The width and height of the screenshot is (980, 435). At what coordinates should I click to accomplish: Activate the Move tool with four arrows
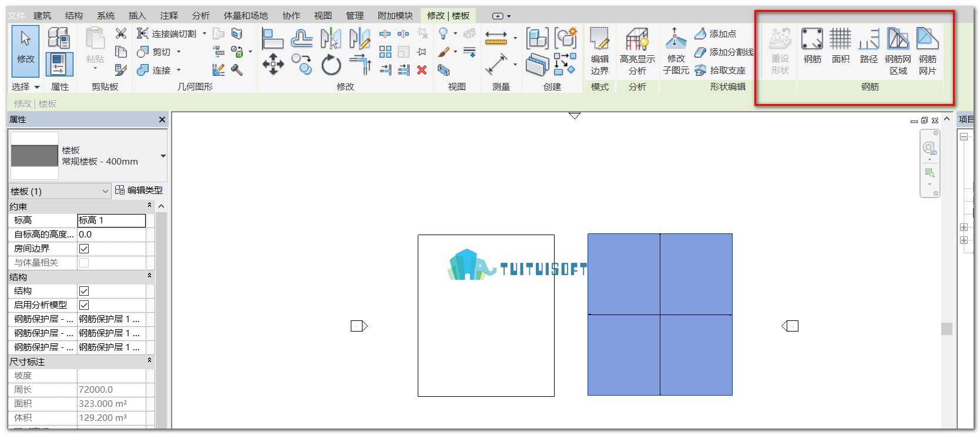click(x=273, y=64)
